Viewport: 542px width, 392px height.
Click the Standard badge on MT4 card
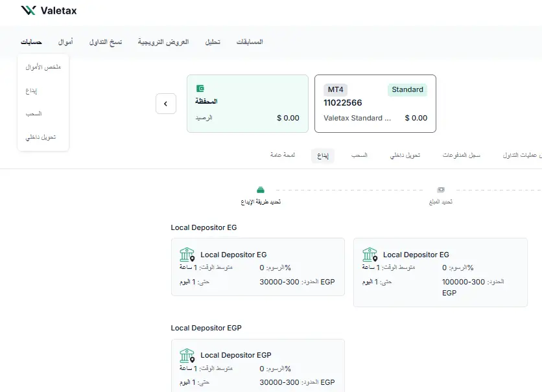click(407, 90)
